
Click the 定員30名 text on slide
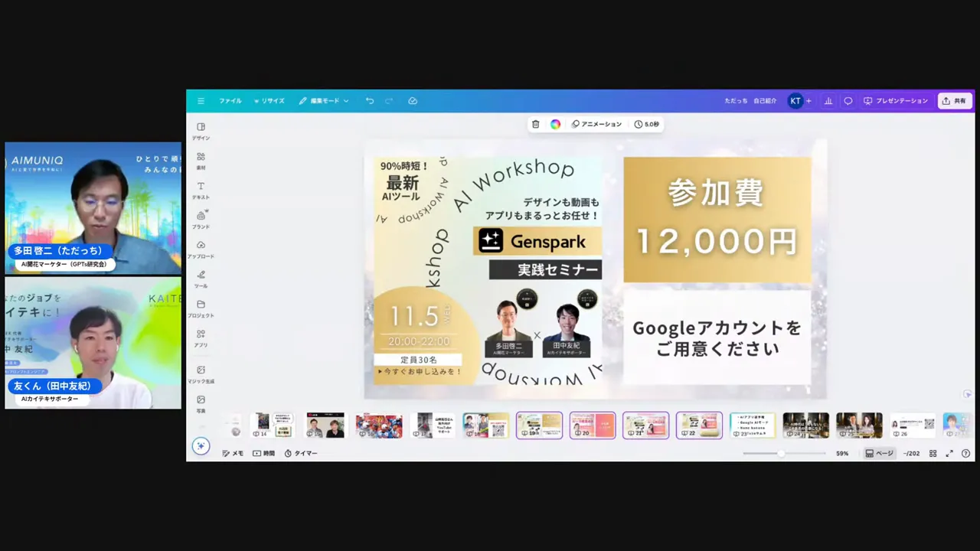418,360
